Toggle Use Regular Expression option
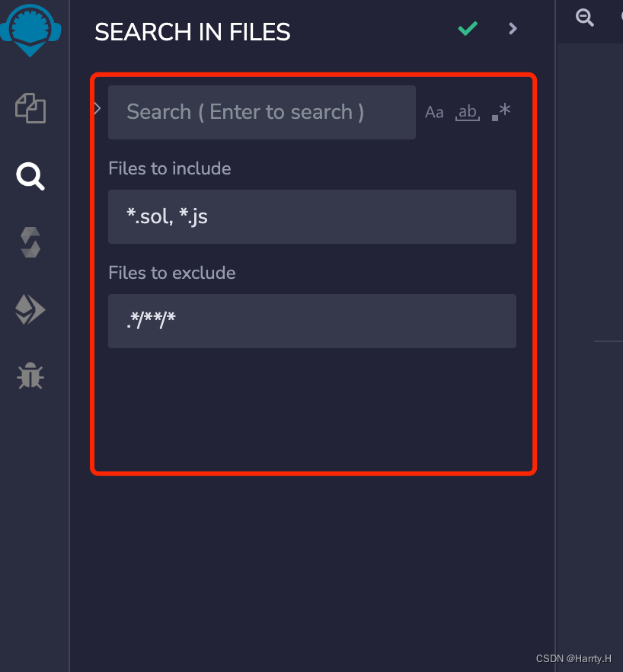 pos(501,112)
